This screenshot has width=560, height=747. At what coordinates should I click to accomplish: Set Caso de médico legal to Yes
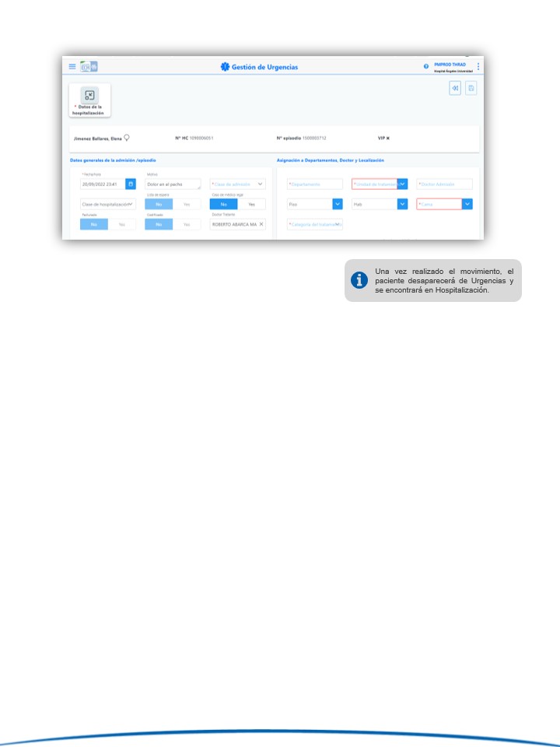pos(251,204)
